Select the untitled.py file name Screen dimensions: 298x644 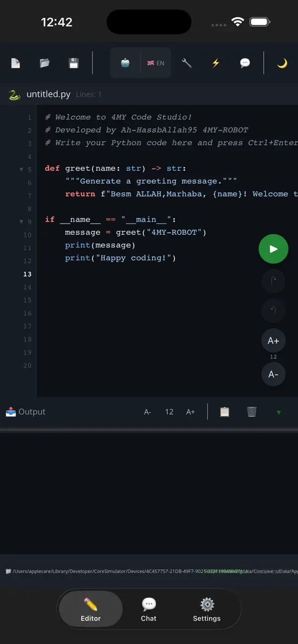point(48,94)
